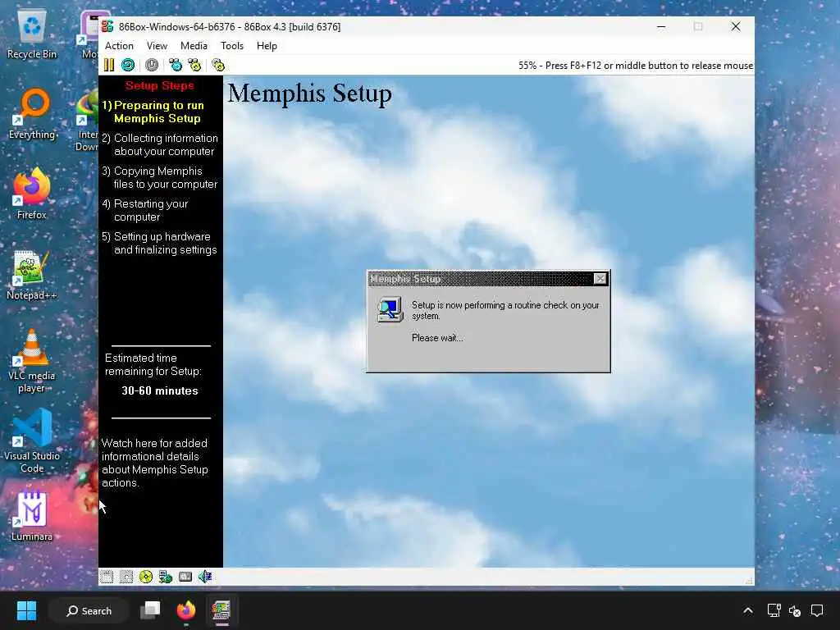840x630 pixels.
Task: Click step 'Collecting information about your computer'
Action: (160, 144)
